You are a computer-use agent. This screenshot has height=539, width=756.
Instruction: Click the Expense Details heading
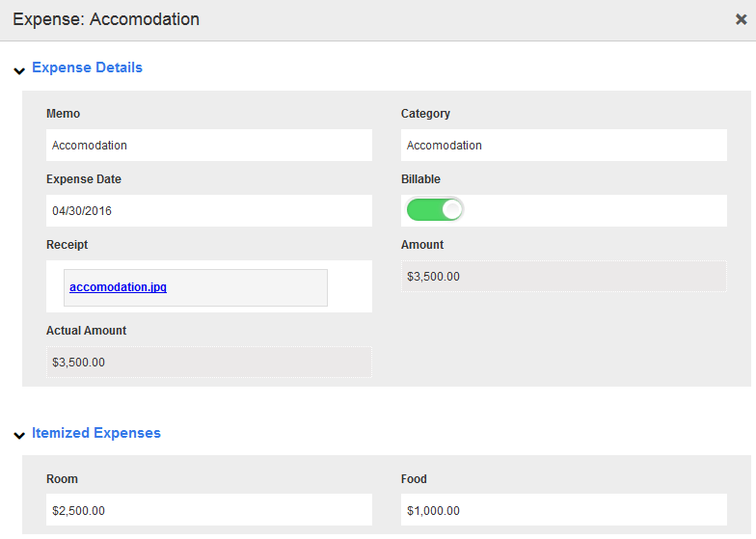87,67
